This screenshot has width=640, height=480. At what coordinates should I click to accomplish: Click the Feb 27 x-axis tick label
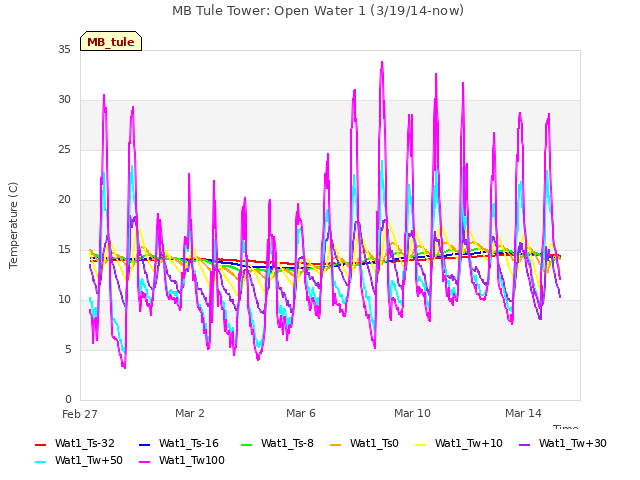(x=80, y=414)
